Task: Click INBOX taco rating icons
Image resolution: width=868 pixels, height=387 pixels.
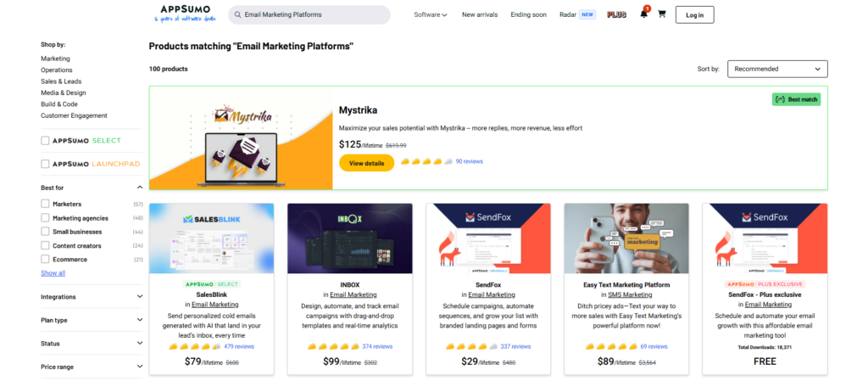Action: coord(333,346)
